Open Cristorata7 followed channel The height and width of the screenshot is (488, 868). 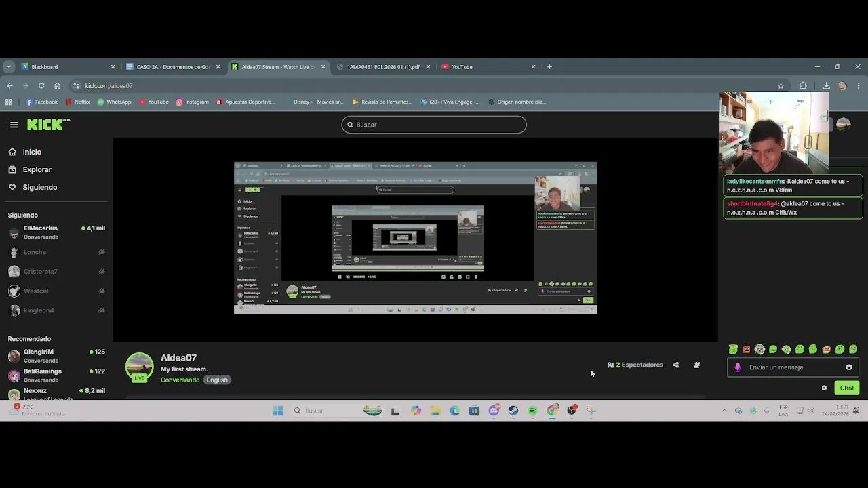tap(56, 272)
